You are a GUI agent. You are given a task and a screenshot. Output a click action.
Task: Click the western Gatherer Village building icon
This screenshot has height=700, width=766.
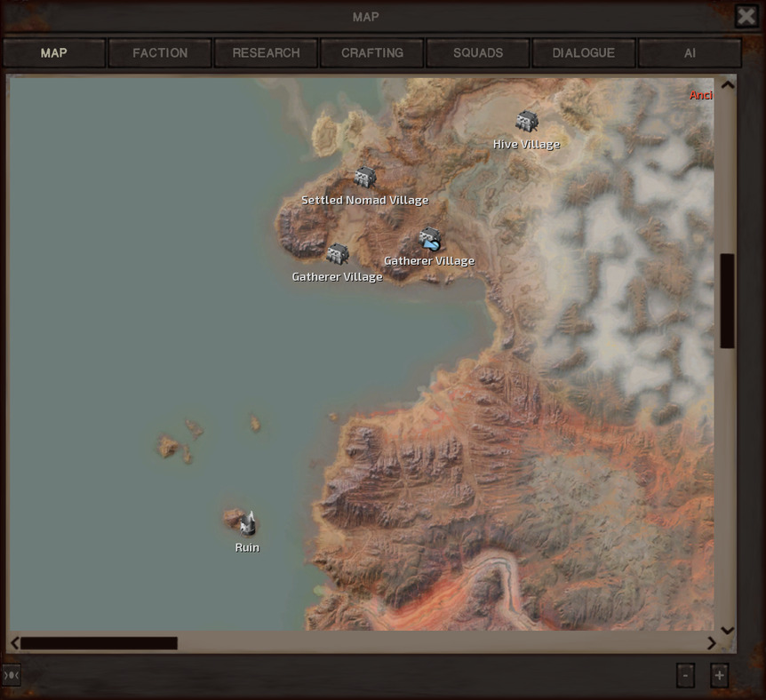pyautogui.click(x=338, y=253)
